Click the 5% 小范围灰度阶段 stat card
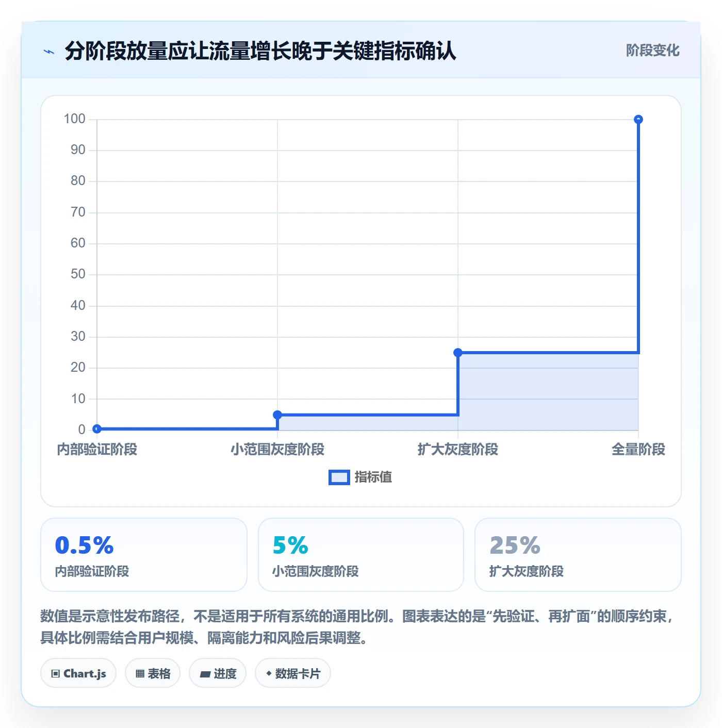Screen dimensions: 722x728 pyautogui.click(x=361, y=555)
